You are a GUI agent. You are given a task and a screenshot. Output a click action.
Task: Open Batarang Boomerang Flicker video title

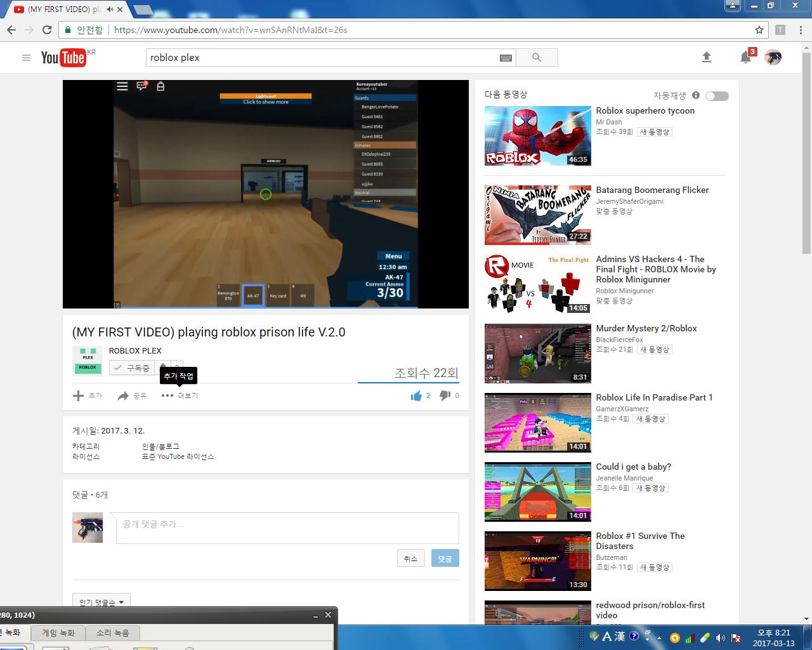(652, 190)
